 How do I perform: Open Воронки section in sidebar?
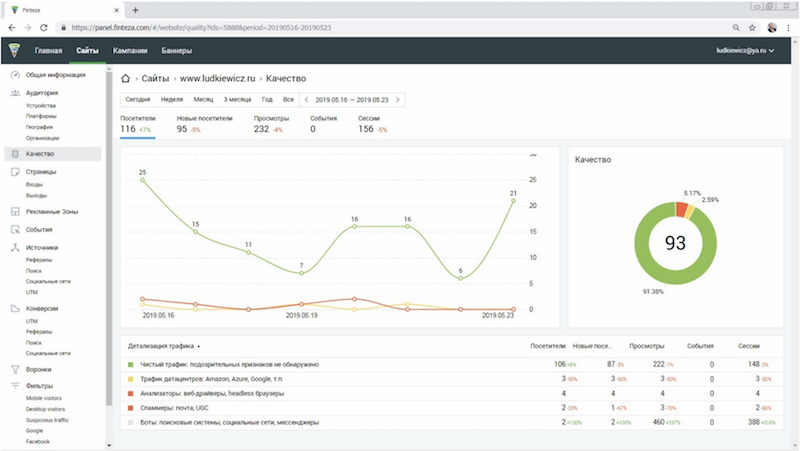click(40, 369)
